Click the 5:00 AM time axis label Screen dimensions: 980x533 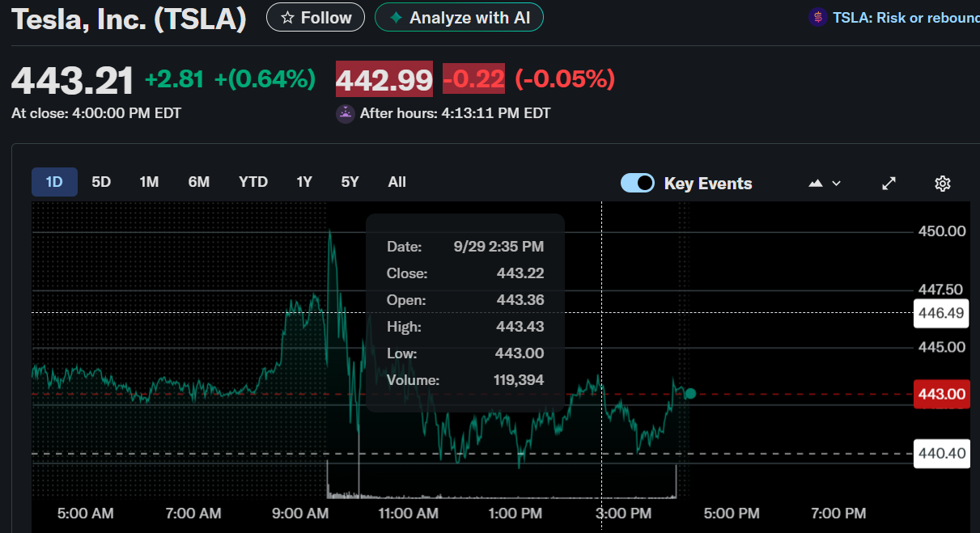coord(87,514)
